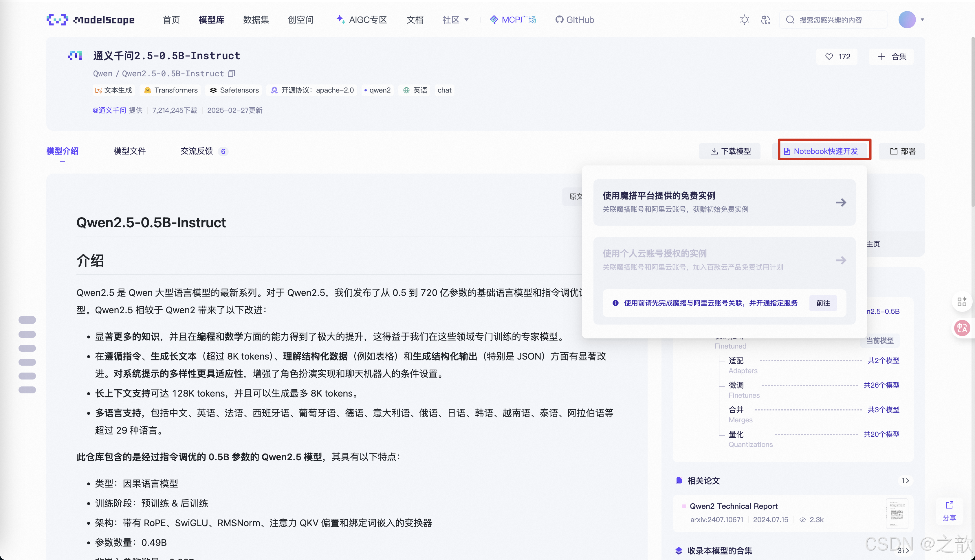Open the MCP广场 link
This screenshot has height=560, width=975.
pyautogui.click(x=513, y=20)
